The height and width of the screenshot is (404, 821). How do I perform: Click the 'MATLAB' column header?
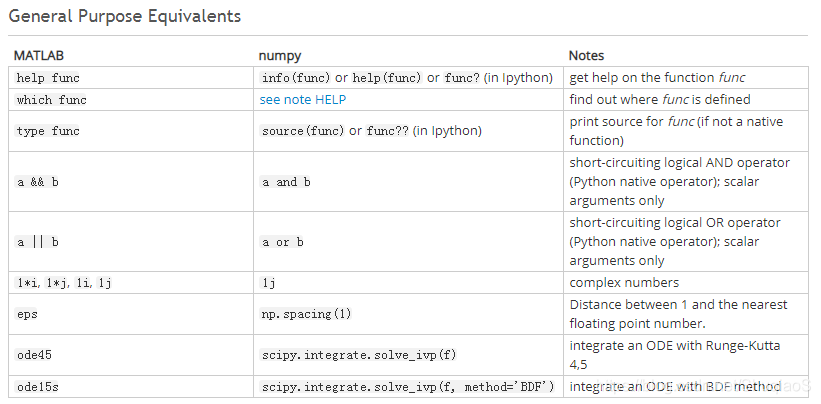(39, 55)
